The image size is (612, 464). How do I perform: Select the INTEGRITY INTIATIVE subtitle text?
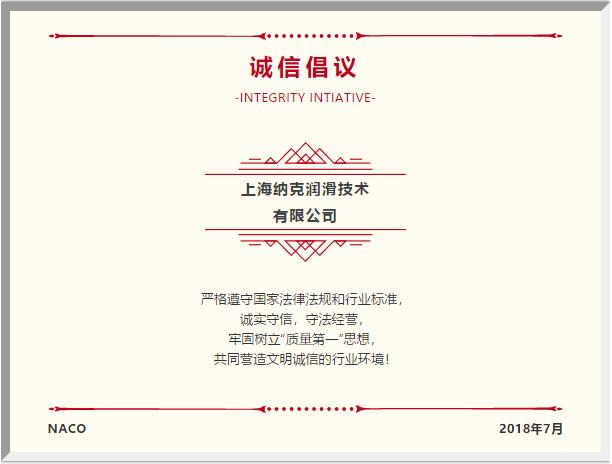305,98
